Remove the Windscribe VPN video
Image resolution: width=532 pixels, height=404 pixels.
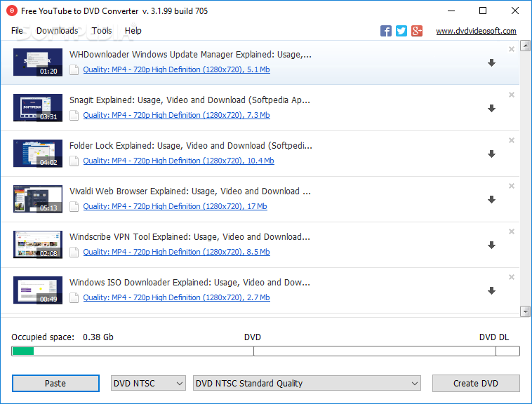coord(512,231)
